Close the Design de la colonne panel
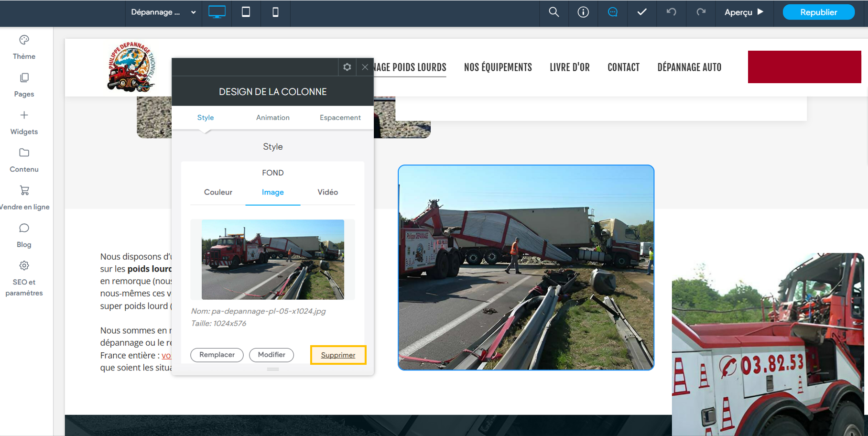This screenshot has width=868, height=436. [365, 67]
